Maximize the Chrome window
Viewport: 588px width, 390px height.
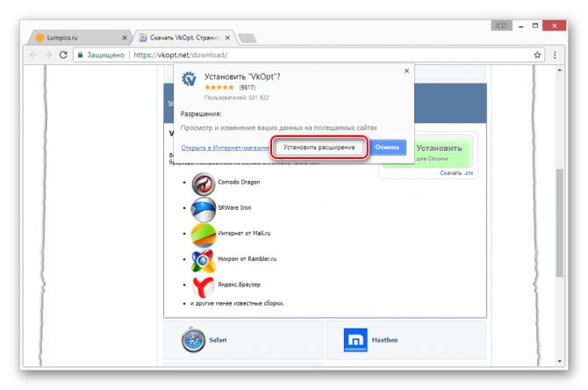click(535, 25)
